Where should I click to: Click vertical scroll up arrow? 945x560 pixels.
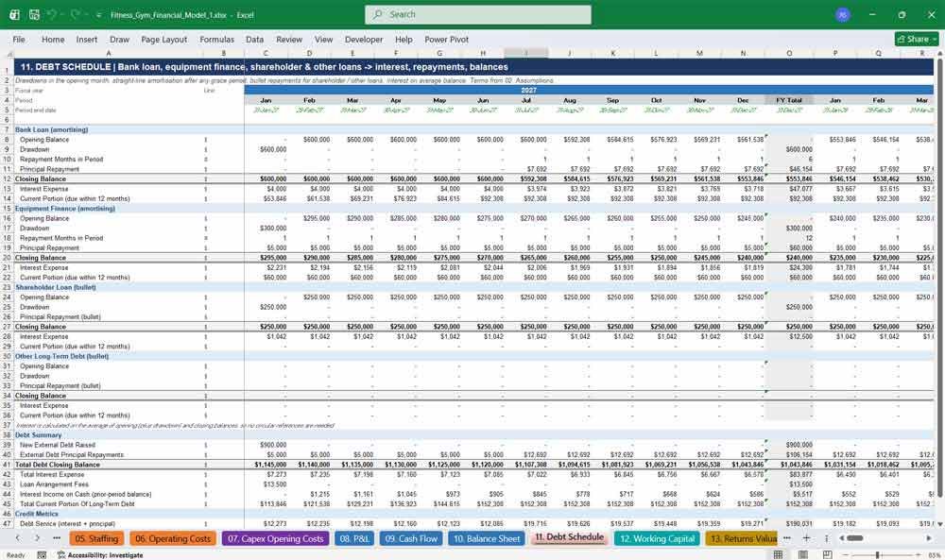coord(939,54)
